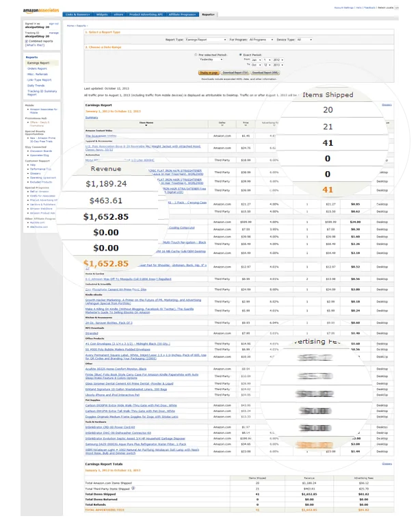Open The Scavenger Medley item link
This screenshot has width=420, height=527.
101,136
